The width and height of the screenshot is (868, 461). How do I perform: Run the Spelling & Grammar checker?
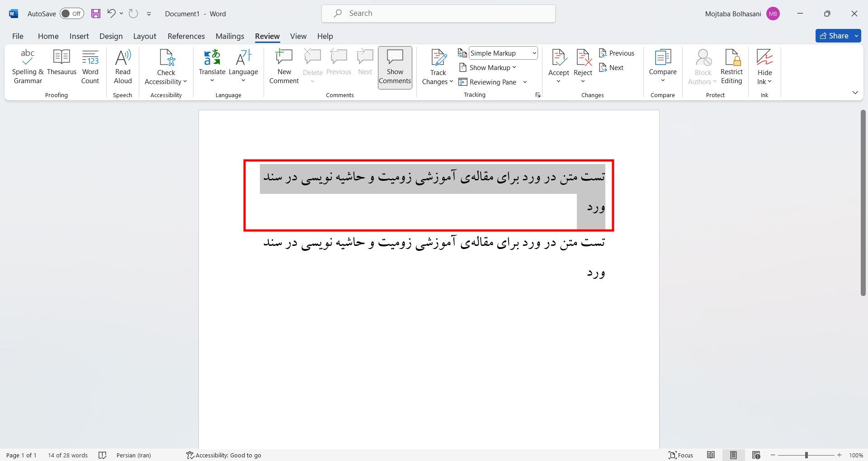pyautogui.click(x=27, y=67)
